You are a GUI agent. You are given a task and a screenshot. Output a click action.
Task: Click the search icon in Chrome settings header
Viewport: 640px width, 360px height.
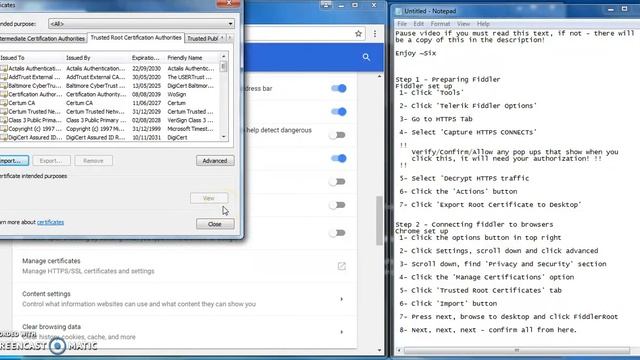(x=366, y=57)
